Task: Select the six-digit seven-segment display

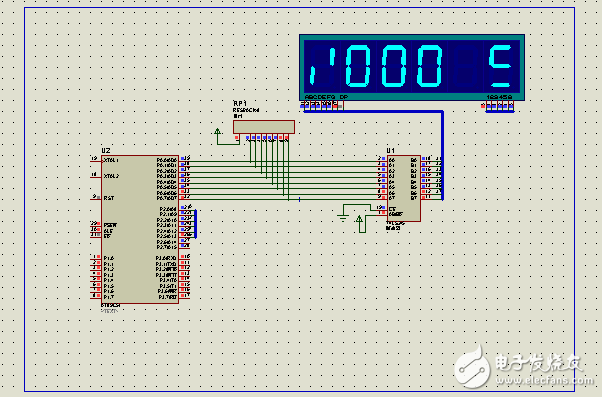Action: pos(412,67)
